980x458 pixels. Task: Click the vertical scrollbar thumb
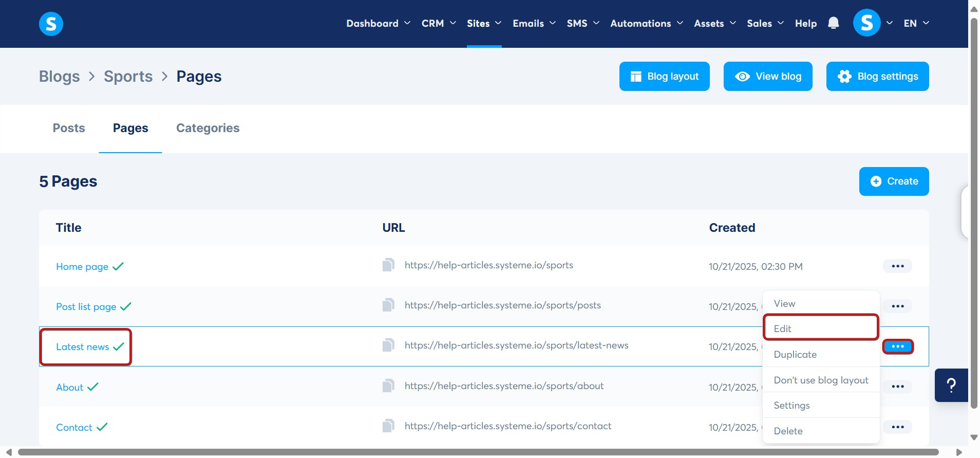(974, 213)
